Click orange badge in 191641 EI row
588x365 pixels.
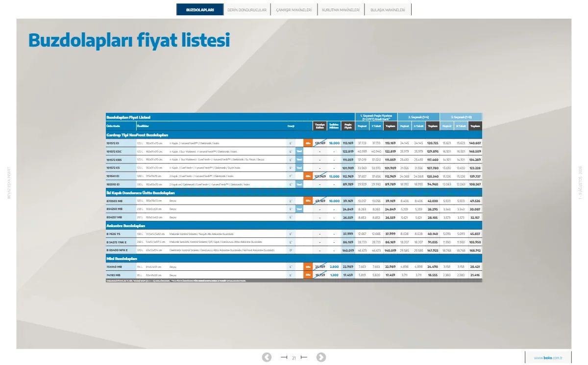[x=308, y=176]
